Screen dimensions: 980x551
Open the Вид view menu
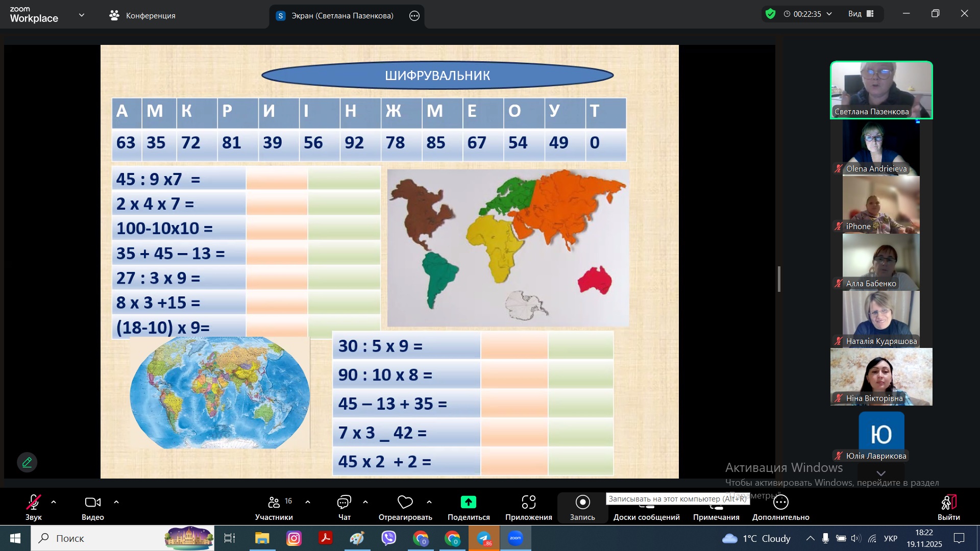click(x=861, y=14)
